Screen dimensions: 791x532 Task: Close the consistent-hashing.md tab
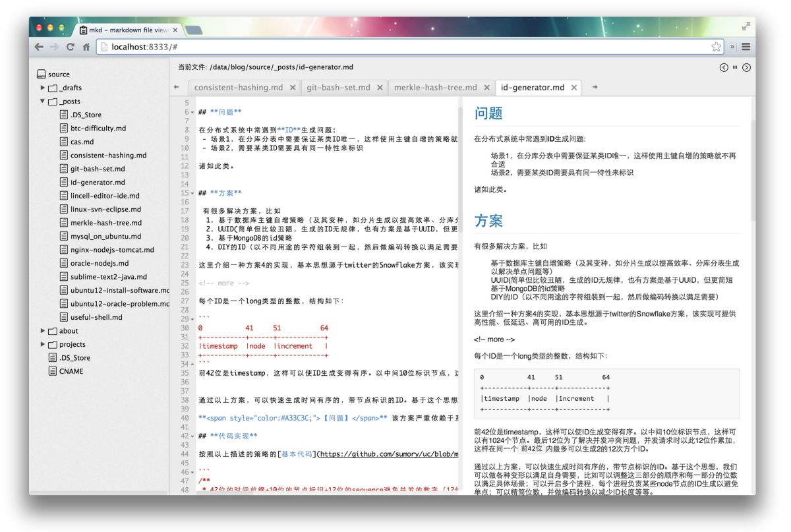(293, 88)
